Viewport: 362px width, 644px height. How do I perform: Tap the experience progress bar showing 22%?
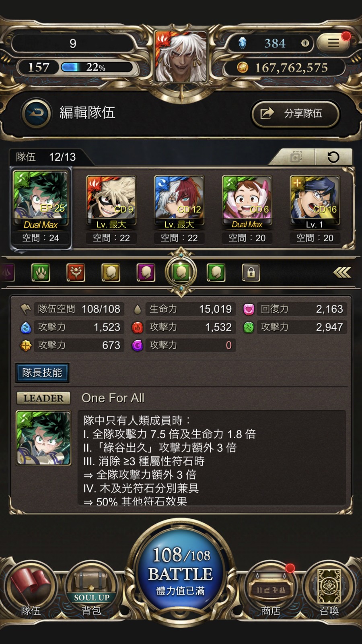tap(97, 67)
